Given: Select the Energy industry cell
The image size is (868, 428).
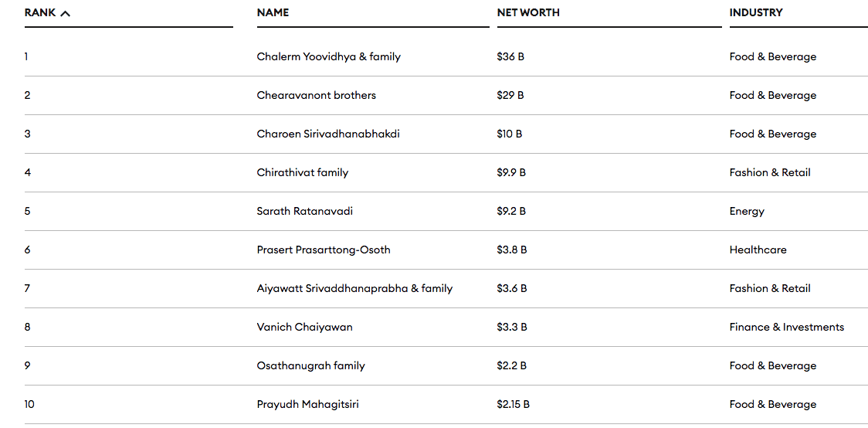Looking at the screenshot, I should (747, 212).
